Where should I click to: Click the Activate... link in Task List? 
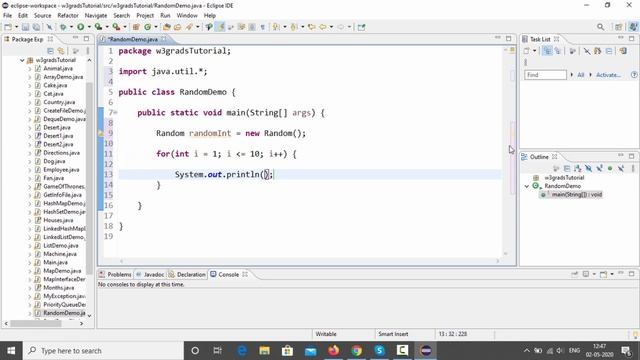(x=608, y=75)
